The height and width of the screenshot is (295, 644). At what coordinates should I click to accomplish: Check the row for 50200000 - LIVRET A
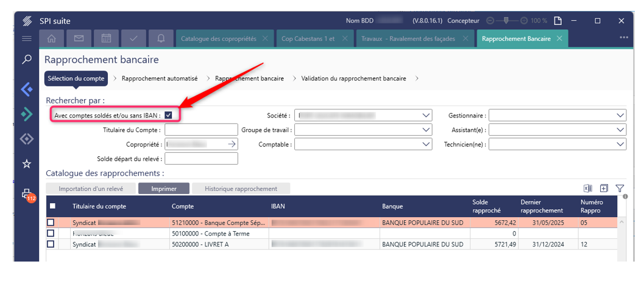click(x=51, y=244)
